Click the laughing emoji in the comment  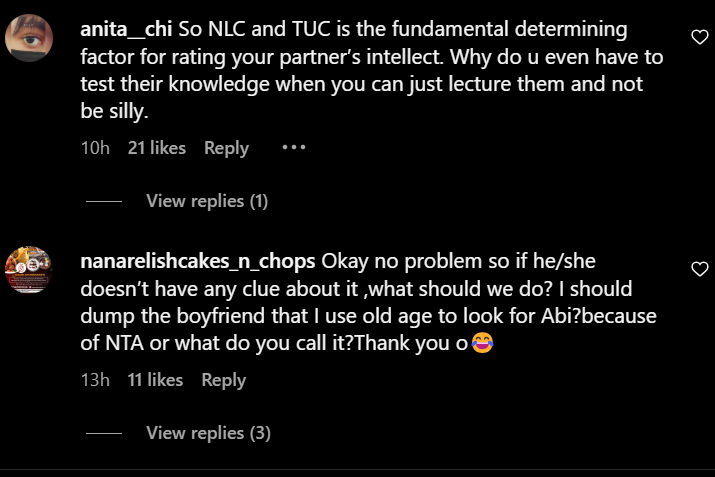[x=483, y=340]
